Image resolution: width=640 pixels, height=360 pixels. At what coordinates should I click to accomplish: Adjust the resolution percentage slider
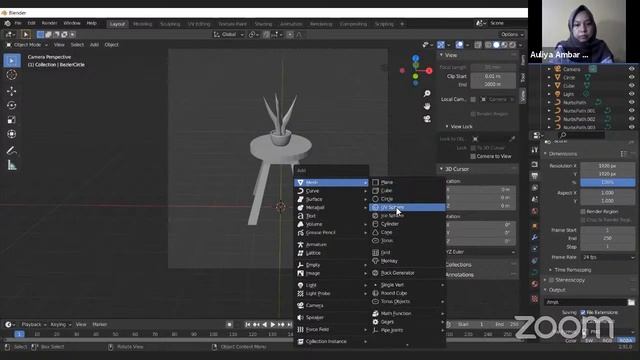607,182
